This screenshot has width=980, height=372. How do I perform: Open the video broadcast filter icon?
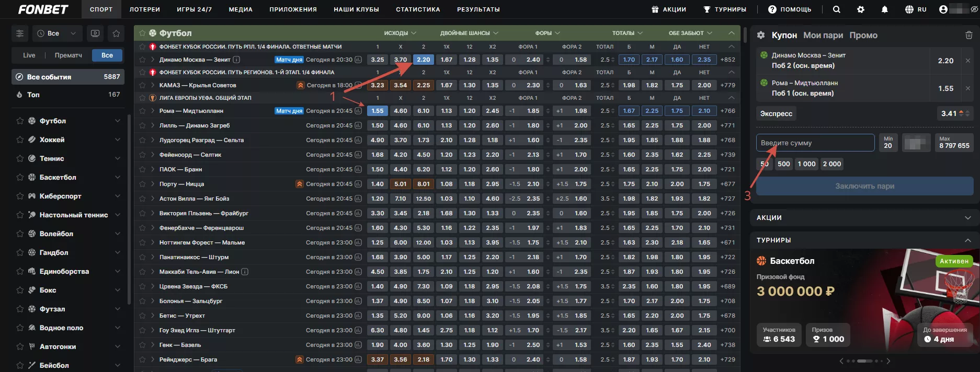tap(95, 33)
